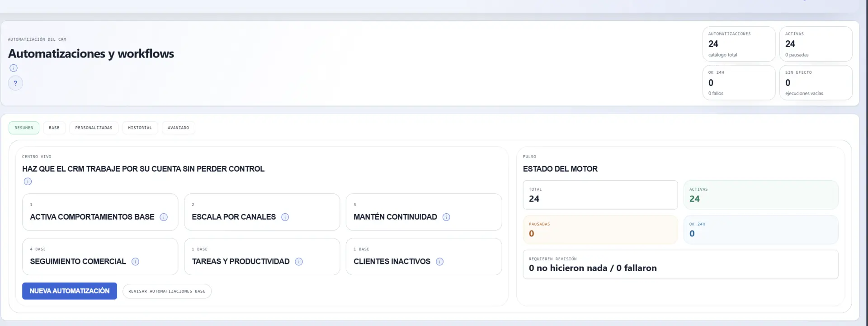Click the Requieren Revisión tile
Image resolution: width=868 pixels, height=326 pixels.
pyautogui.click(x=680, y=264)
